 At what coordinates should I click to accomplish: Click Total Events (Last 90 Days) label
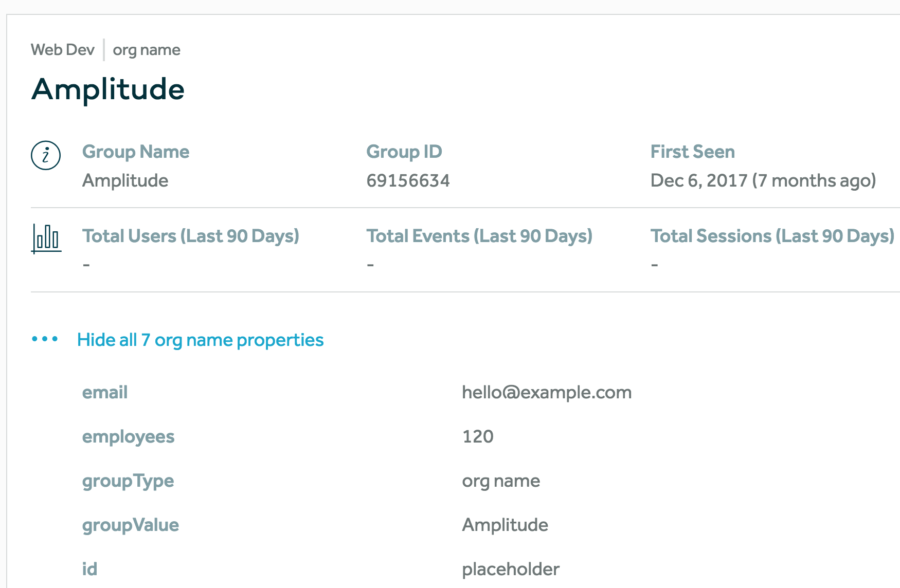479,236
